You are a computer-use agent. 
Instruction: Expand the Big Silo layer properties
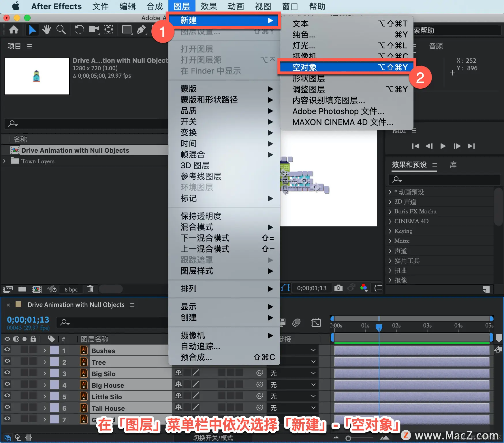(45, 374)
